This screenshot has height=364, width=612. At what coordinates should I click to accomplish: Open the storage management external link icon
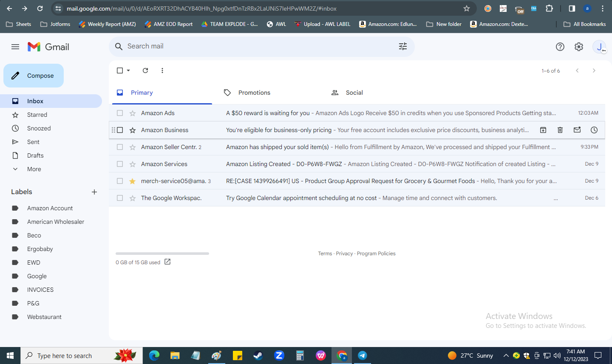167,262
